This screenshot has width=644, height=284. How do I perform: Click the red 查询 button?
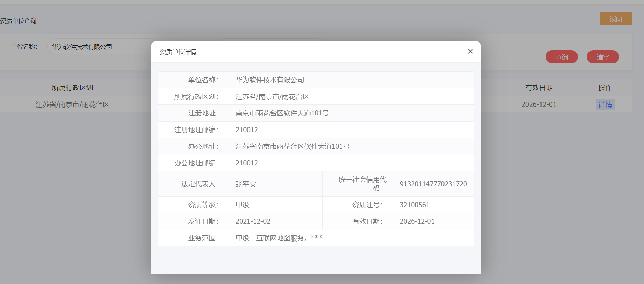[x=561, y=57]
